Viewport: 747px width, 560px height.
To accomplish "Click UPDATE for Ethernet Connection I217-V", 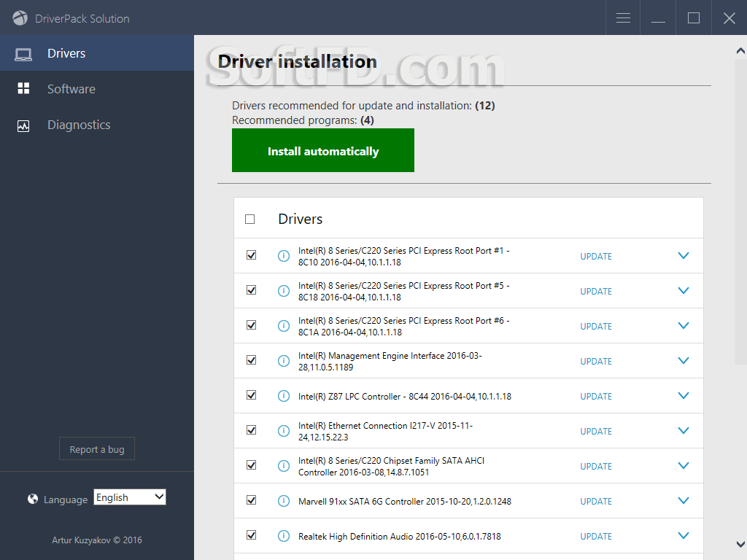I will (596, 432).
